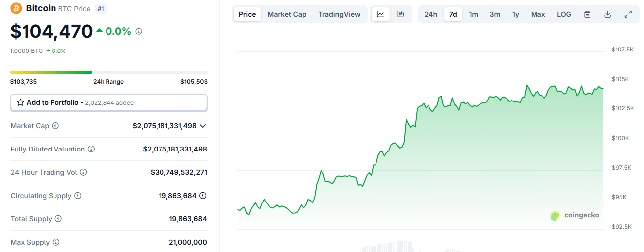This screenshot has width=644, height=252.
Task: Click the 24h Range price bar
Action: pyautogui.click(x=108, y=72)
